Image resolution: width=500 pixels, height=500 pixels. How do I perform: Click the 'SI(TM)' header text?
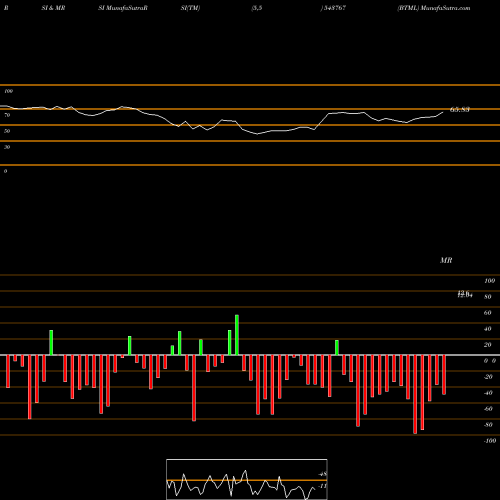click(190, 8)
